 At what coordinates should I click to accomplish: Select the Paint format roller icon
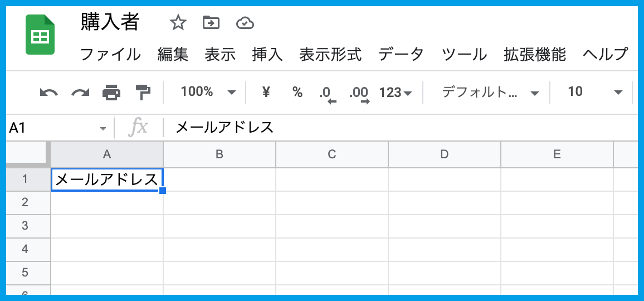143,93
